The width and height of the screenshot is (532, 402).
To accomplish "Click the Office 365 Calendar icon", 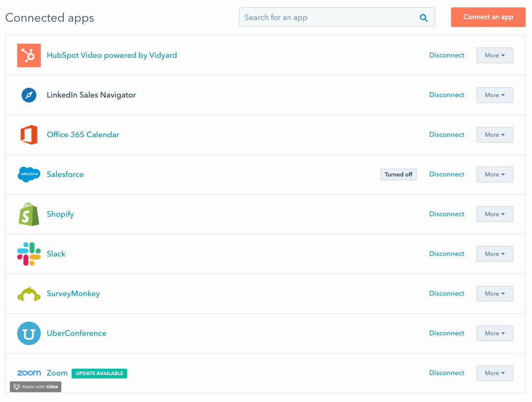I will (x=29, y=135).
